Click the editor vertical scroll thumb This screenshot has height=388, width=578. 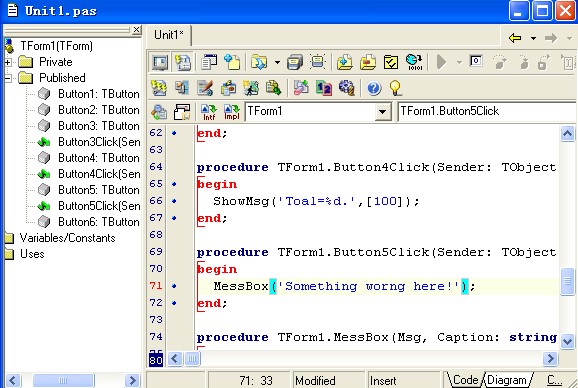pos(567,282)
